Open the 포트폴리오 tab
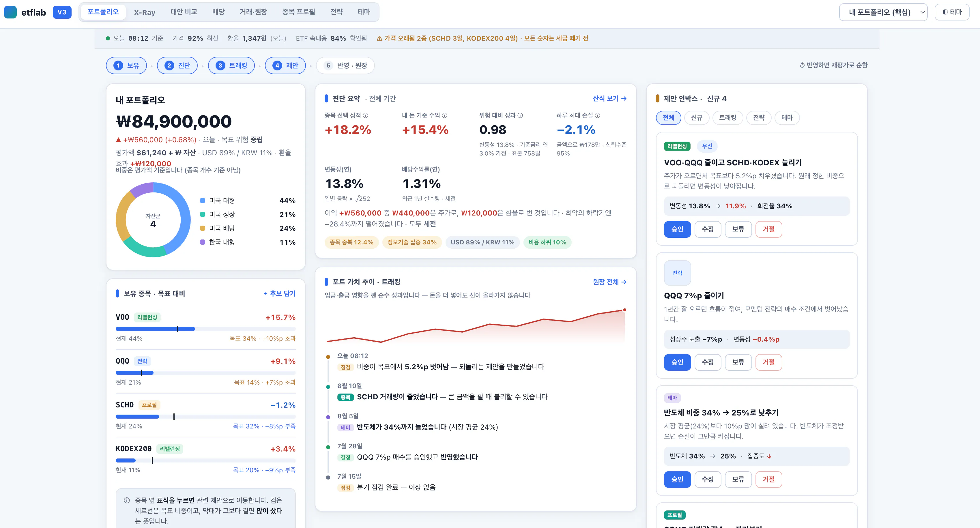This screenshot has width=980, height=528. pyautogui.click(x=103, y=12)
